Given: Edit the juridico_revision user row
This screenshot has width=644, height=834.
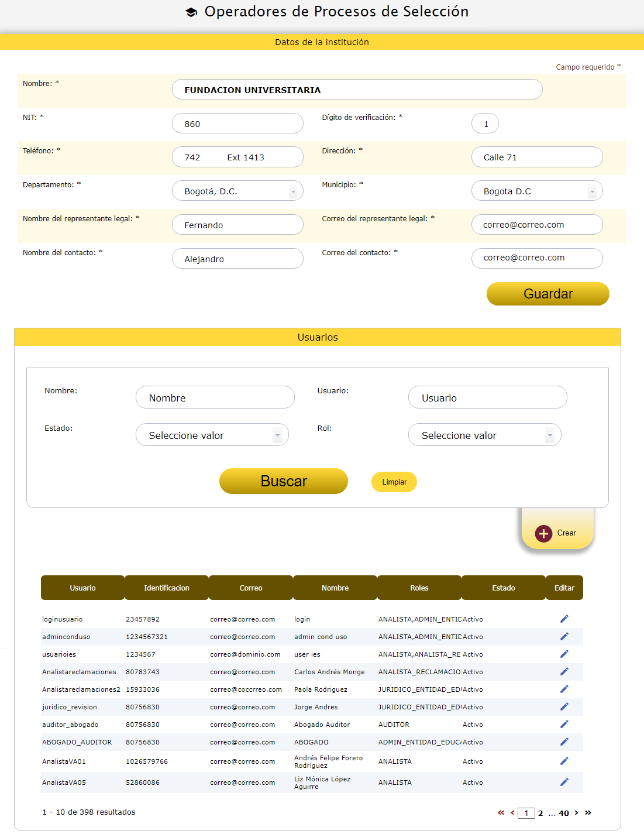Looking at the screenshot, I should point(564,706).
